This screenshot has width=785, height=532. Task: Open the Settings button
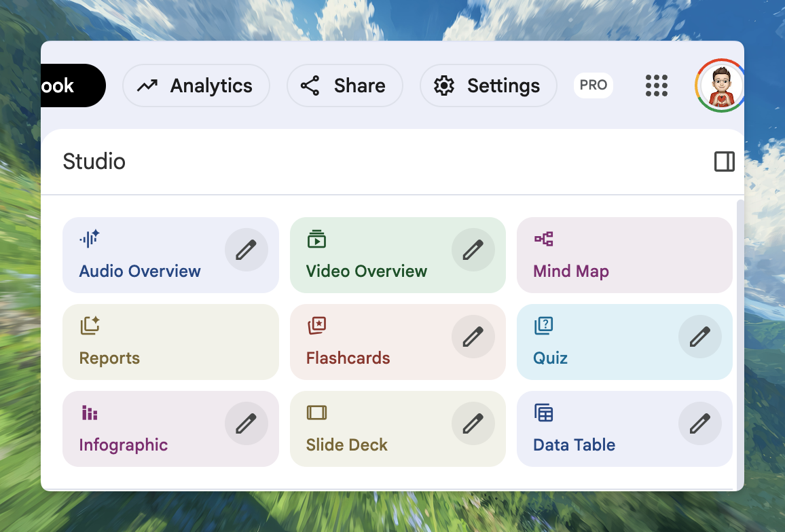[x=488, y=85]
